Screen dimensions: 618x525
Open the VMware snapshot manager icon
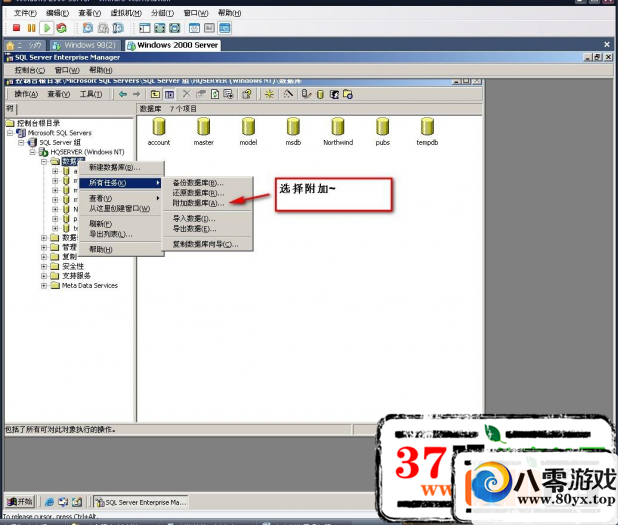point(118,28)
